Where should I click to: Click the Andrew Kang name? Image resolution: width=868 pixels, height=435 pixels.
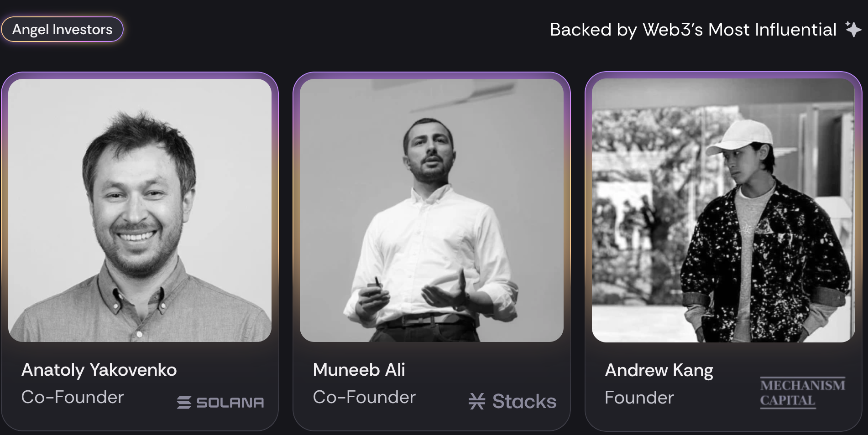[x=659, y=370]
